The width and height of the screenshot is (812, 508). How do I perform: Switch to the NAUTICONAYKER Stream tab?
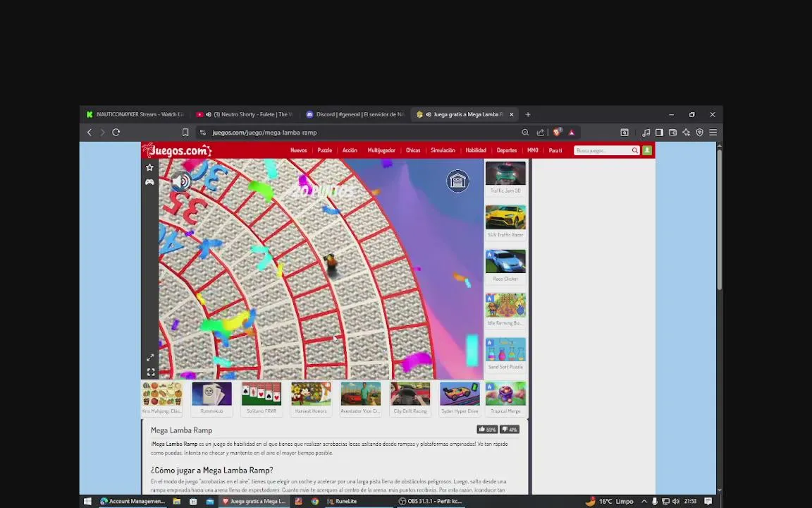[135, 114]
